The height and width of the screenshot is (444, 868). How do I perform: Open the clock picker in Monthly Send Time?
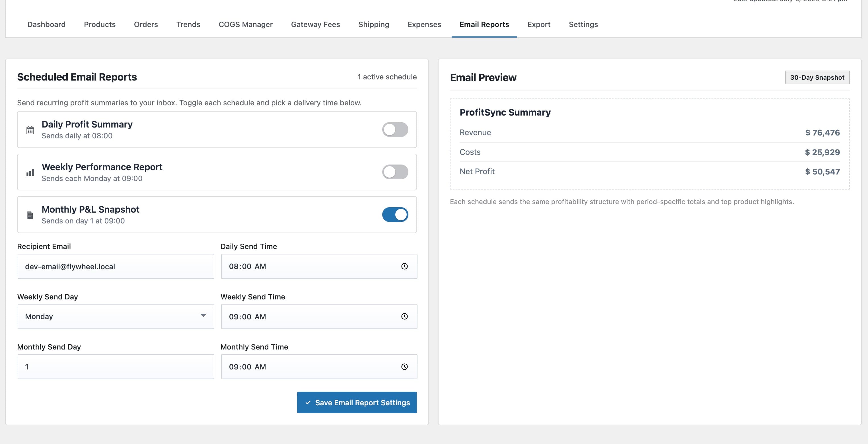(x=404, y=367)
